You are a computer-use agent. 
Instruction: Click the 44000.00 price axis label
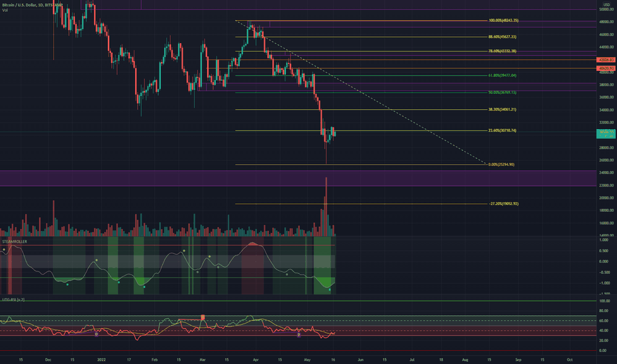(606, 47)
